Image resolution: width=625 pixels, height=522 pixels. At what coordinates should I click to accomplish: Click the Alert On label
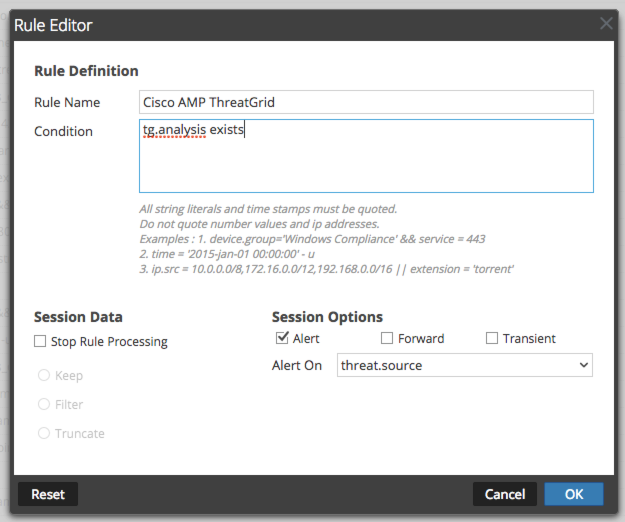[x=297, y=366]
